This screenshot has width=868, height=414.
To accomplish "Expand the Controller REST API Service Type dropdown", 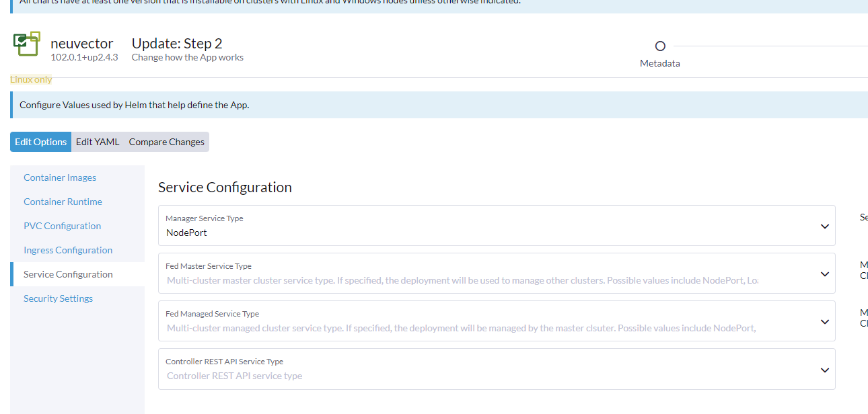I will (824, 369).
